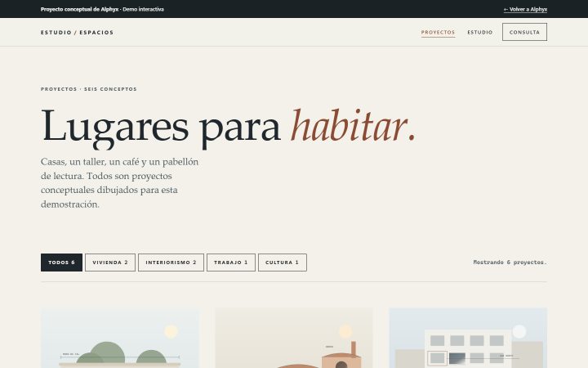This screenshot has height=368, width=588.
Task: Open the Estudio nav item
Action: coord(479,32)
